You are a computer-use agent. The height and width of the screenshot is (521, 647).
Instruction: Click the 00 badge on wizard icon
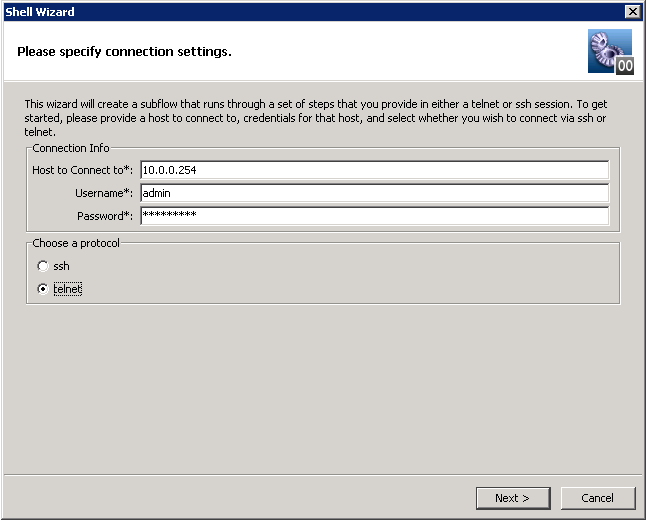click(x=624, y=65)
